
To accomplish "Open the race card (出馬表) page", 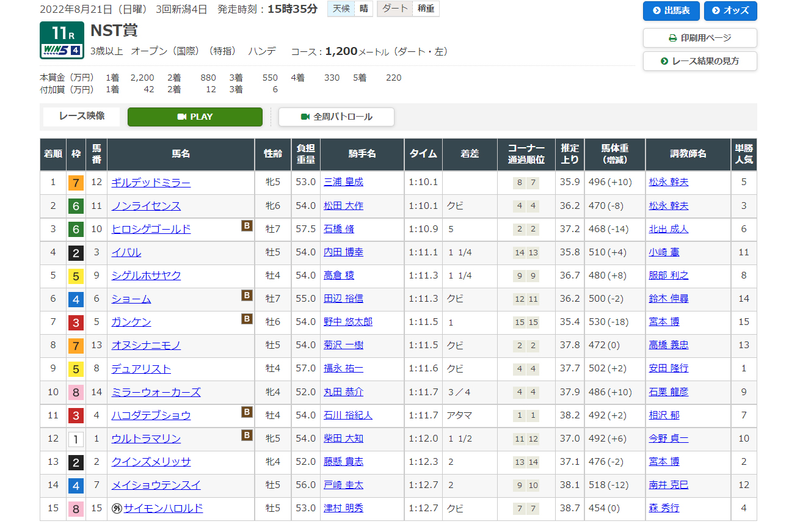I will pyautogui.click(x=671, y=11).
